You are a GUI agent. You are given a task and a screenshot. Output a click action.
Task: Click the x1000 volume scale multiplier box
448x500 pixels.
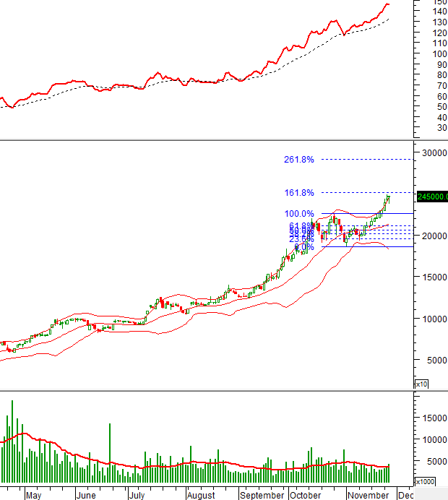(x=425, y=481)
